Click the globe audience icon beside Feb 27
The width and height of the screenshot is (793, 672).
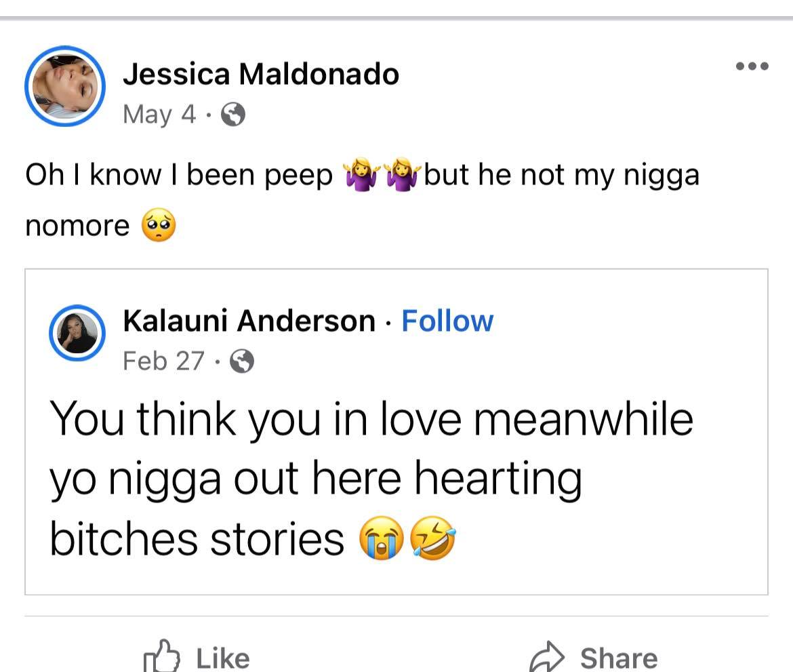(x=242, y=362)
